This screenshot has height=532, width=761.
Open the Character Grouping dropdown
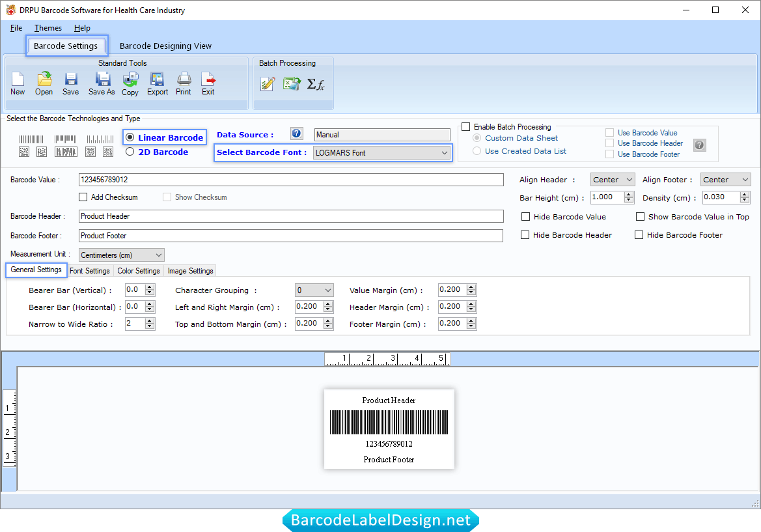[314, 290]
